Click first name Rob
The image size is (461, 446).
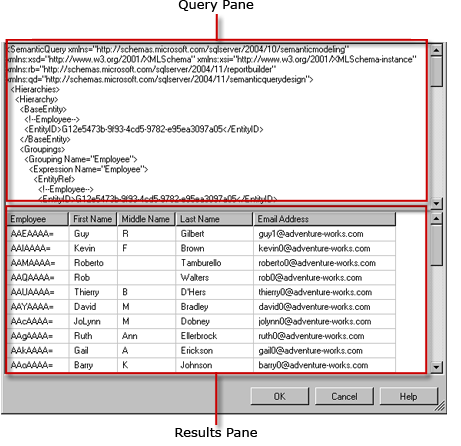tap(82, 278)
